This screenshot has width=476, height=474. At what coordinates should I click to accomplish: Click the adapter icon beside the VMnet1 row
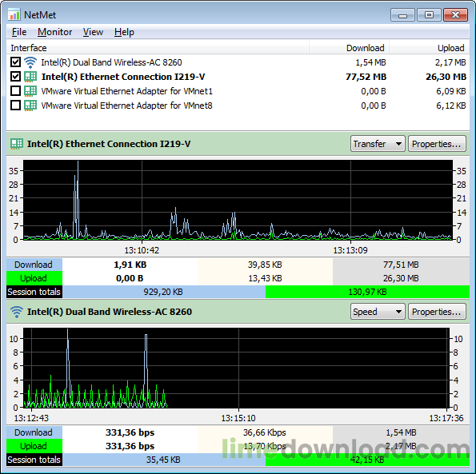tap(30, 91)
